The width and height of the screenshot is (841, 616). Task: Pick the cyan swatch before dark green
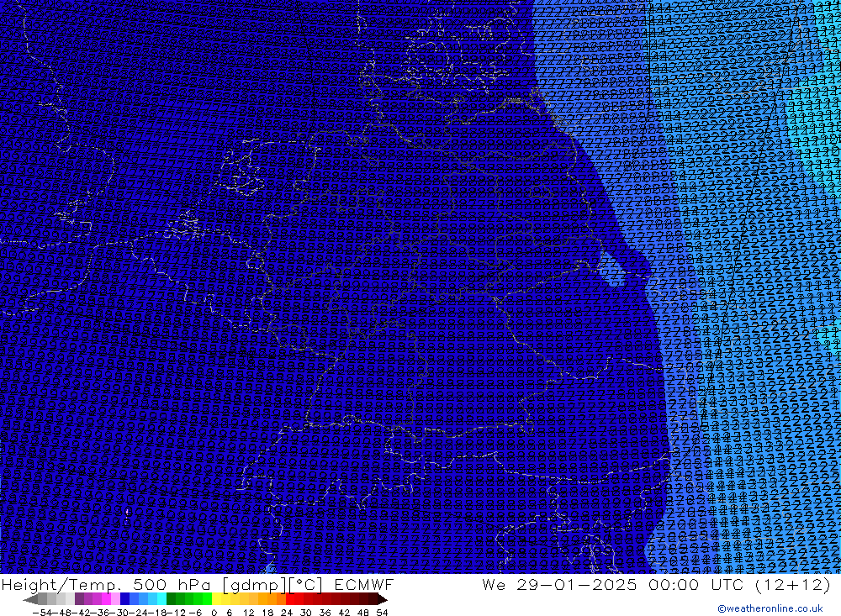click(x=162, y=599)
